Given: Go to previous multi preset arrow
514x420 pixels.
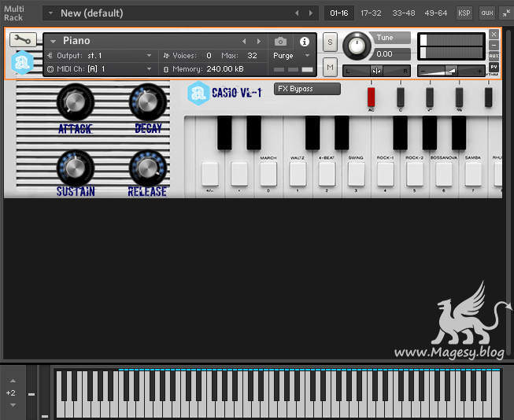Looking at the screenshot, I should coord(297,13).
